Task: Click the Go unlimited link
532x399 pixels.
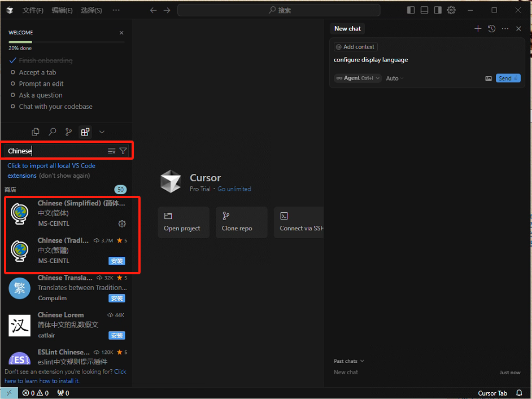Action: [234, 189]
